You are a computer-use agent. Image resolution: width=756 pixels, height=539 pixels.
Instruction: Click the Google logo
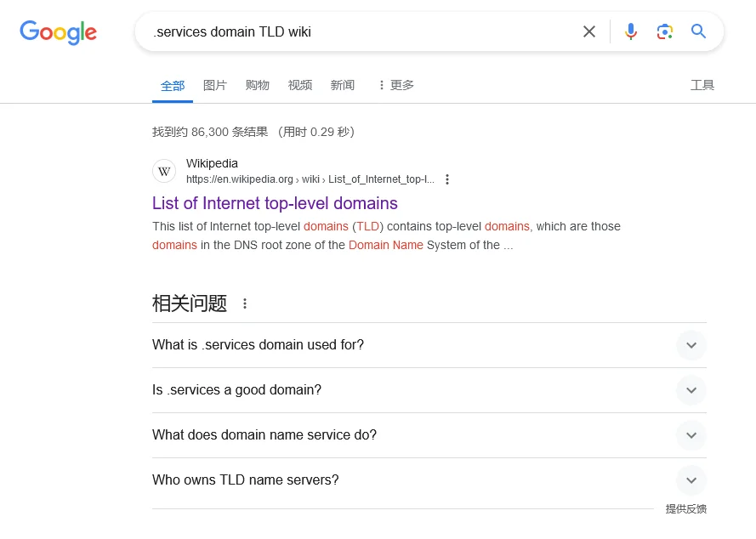pyautogui.click(x=58, y=32)
